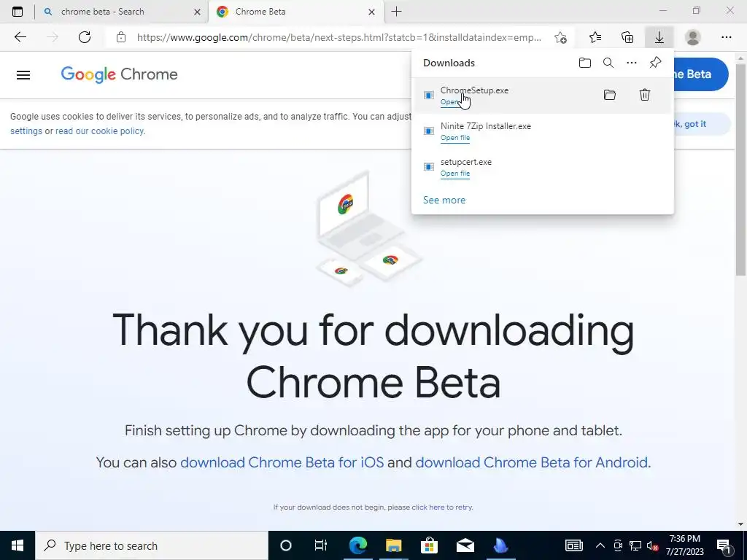
Task: Click See more in Downloads panel
Action: (x=444, y=200)
